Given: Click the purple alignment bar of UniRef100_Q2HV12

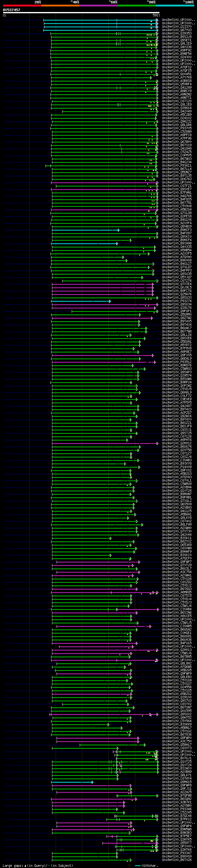Looking at the screenshot, I should point(105,443).
